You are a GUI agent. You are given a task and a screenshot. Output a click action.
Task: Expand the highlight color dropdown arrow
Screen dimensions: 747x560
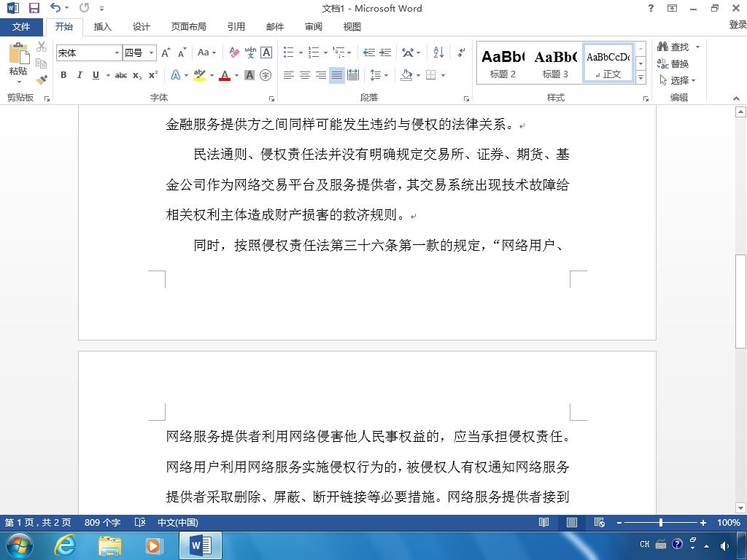(212, 75)
